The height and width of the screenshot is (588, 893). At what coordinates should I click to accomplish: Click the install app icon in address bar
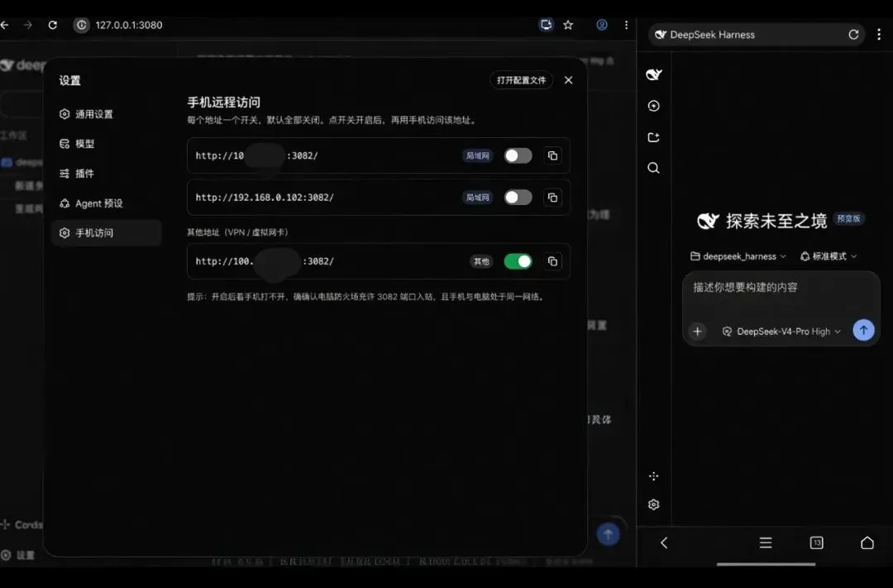[x=546, y=25]
